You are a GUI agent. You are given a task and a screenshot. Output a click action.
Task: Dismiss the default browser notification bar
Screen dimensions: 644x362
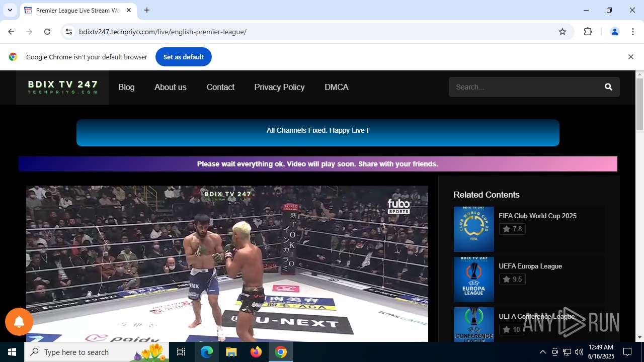click(x=630, y=57)
